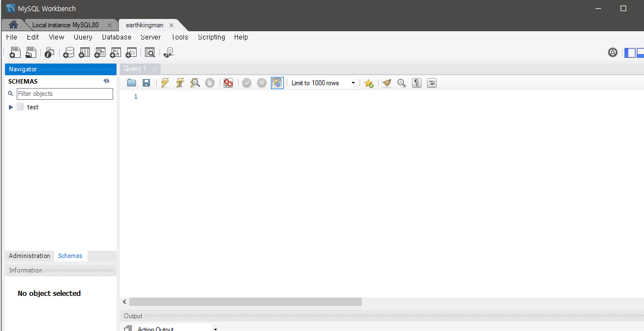
Task: Execute the whole script lightning icon
Action: click(x=165, y=83)
